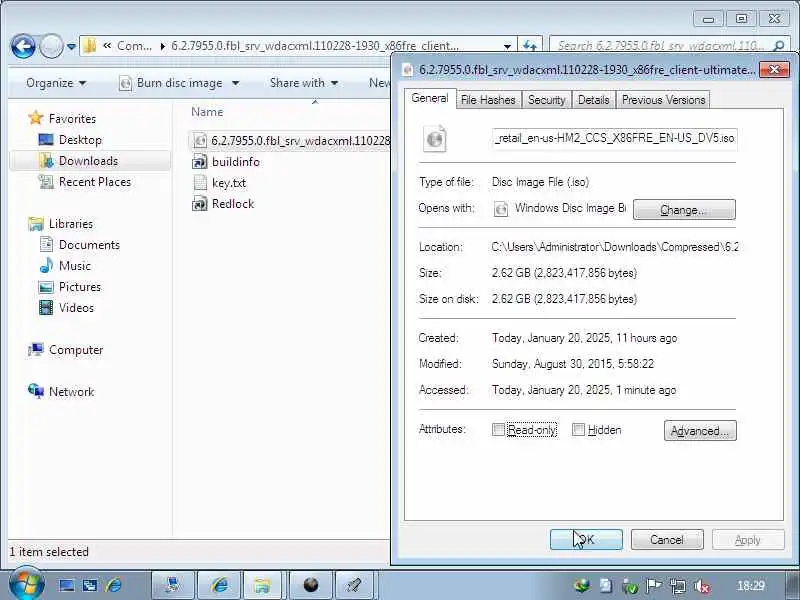This screenshot has width=800, height=600.
Task: Click the Location path text in Properties
Action: tap(615, 247)
